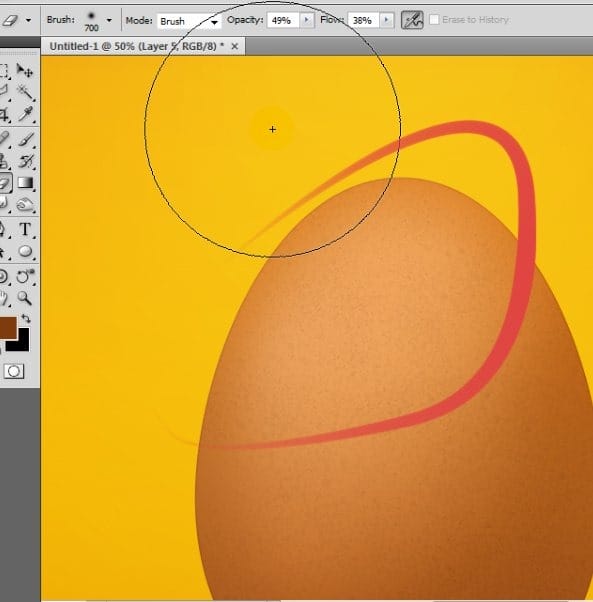Swap foreground and background colors

tap(26, 318)
